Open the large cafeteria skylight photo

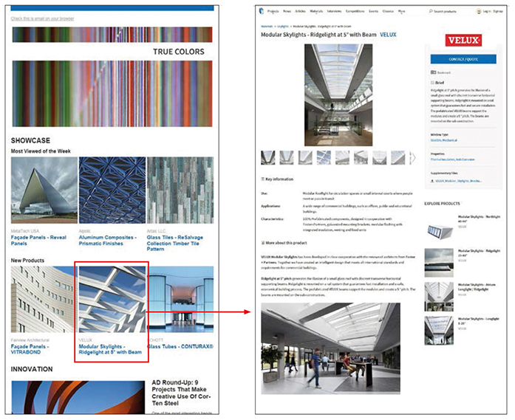331,348
